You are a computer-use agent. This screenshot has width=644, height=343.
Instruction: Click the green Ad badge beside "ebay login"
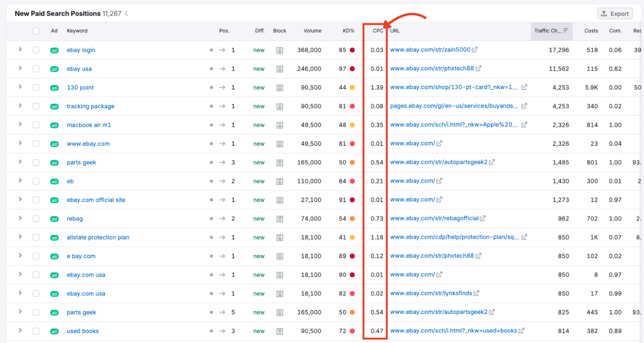(54, 50)
